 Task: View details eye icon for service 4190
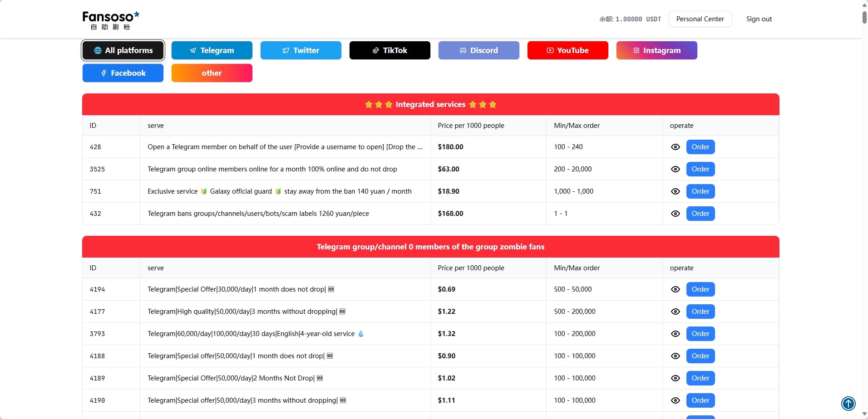[676, 400]
